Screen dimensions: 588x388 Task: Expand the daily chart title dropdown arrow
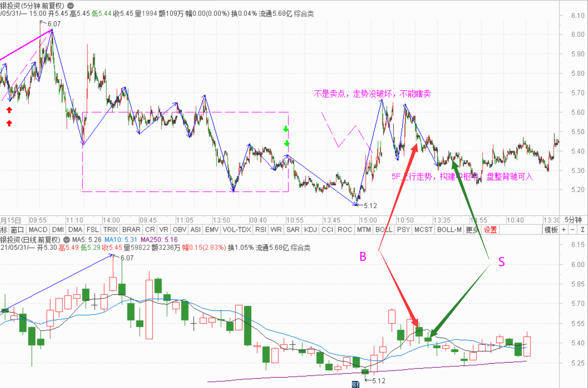click(67, 240)
